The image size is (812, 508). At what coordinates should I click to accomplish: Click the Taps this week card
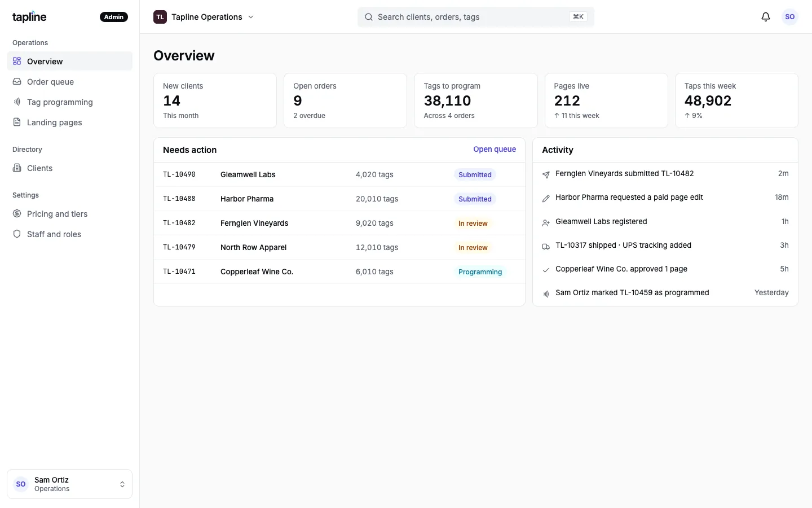click(x=736, y=100)
